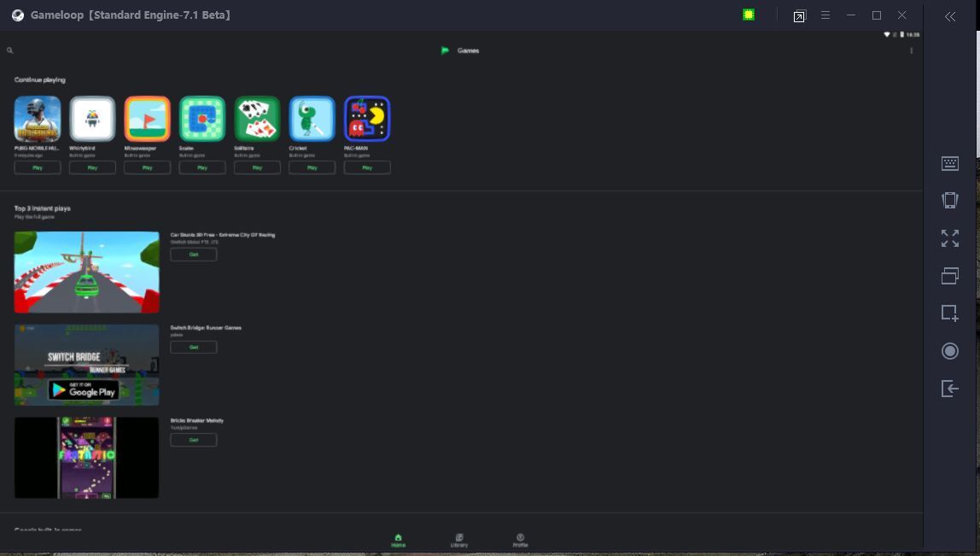
Task: Toggle fullscreen with the arrows icon
Action: point(950,238)
